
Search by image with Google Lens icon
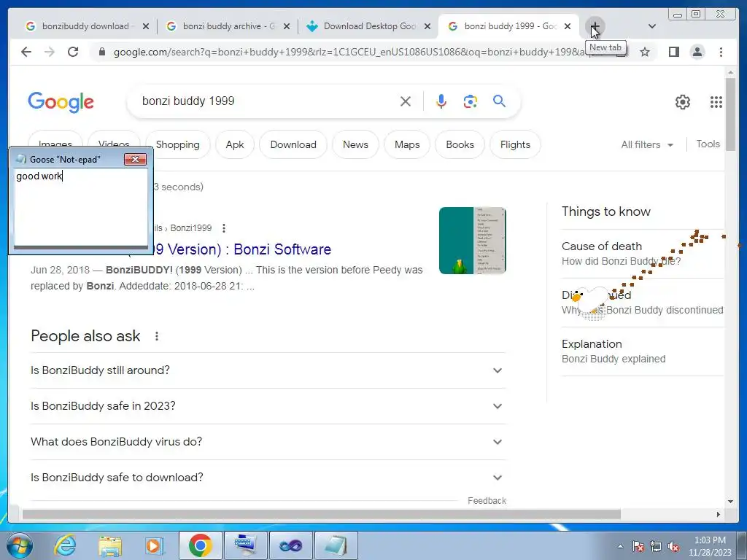click(471, 101)
